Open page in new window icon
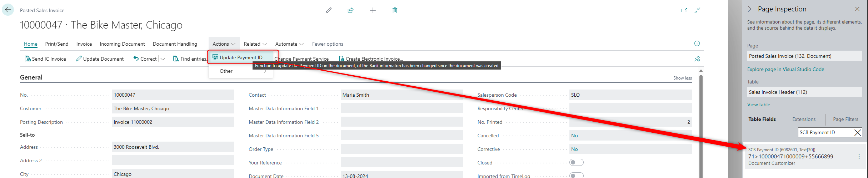 pos(684,10)
